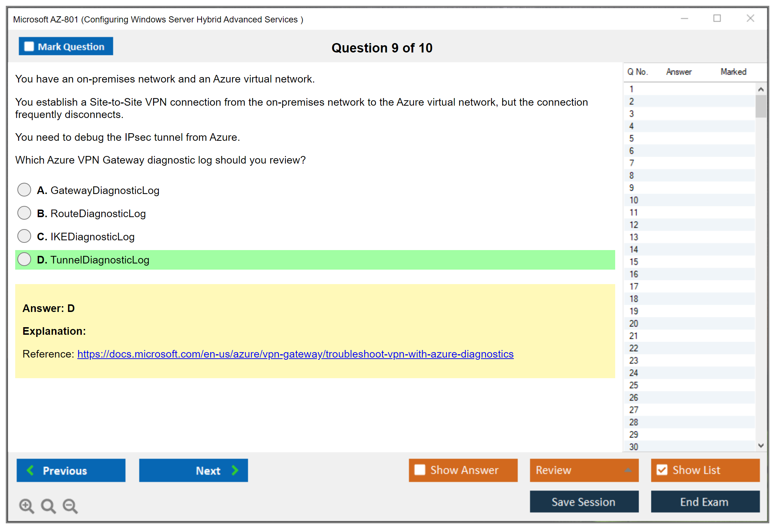778x532 pixels.
Task: Jump to question 15 in list
Action: (x=634, y=262)
